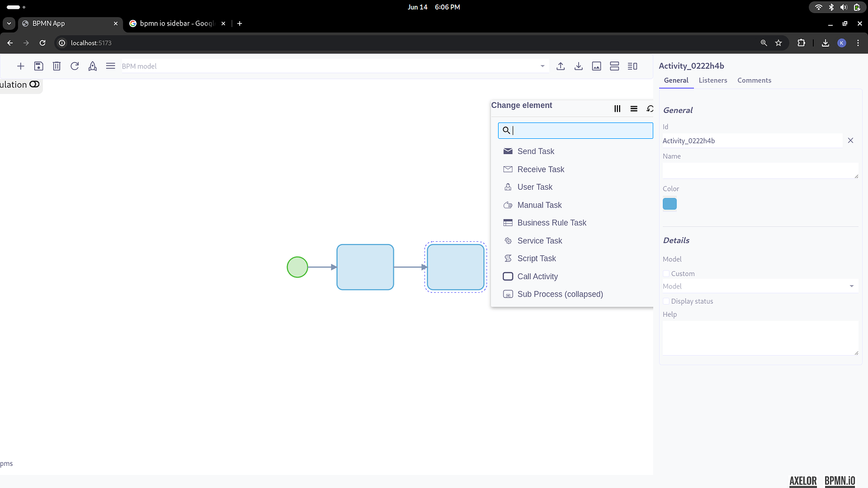Click the export as image icon
868x488 pixels.
tap(597, 66)
